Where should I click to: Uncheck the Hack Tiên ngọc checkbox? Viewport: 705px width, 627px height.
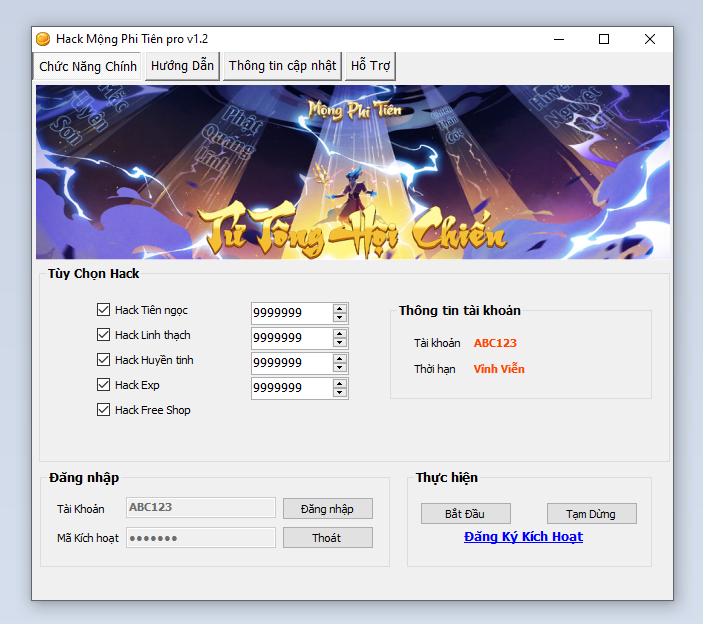tap(104, 310)
